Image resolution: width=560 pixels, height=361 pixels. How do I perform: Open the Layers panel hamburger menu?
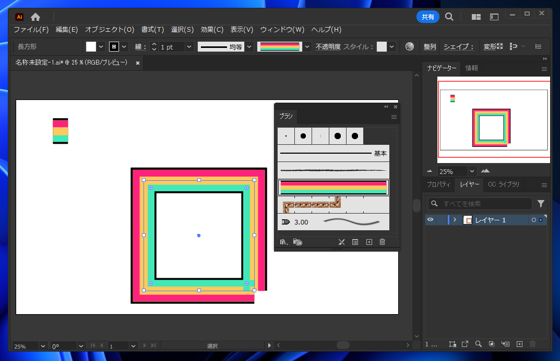click(x=544, y=185)
